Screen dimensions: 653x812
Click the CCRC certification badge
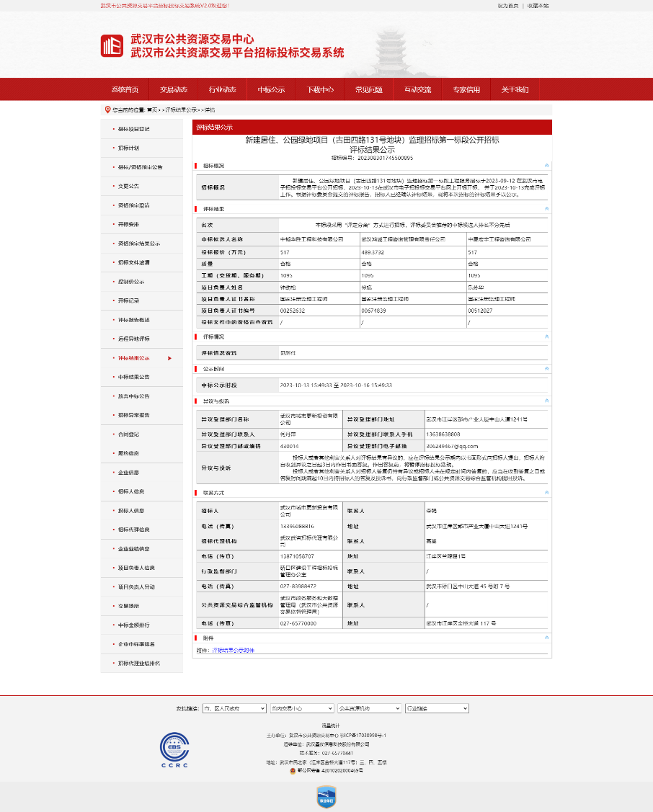tap(174, 749)
